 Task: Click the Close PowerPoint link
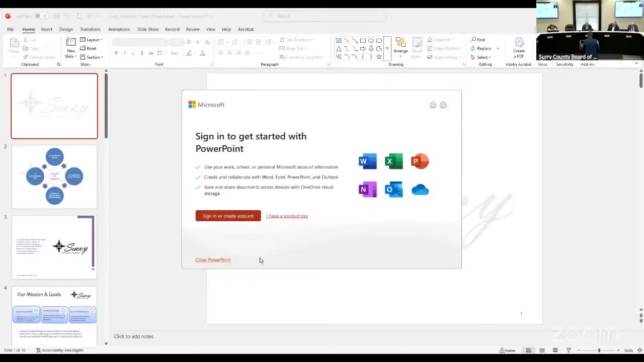tap(213, 260)
